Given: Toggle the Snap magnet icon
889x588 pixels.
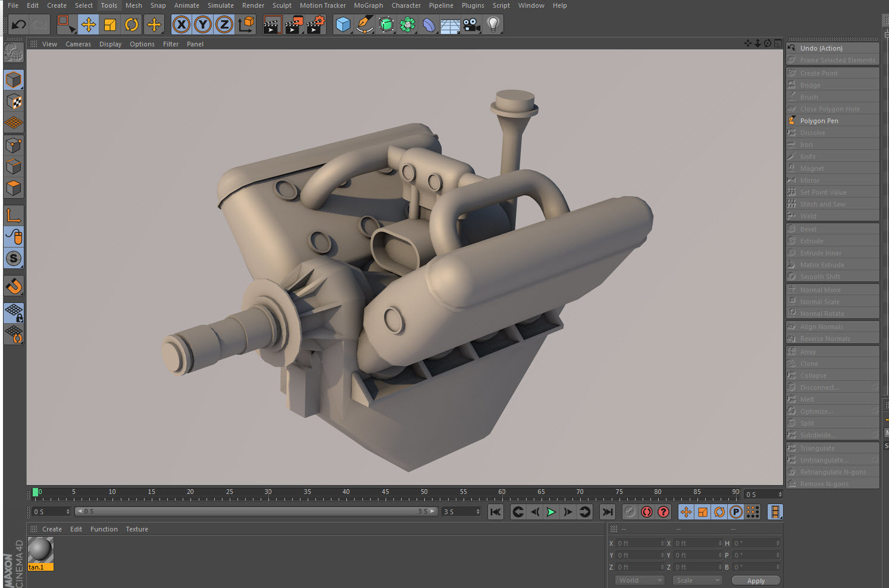Looking at the screenshot, I should tap(14, 286).
